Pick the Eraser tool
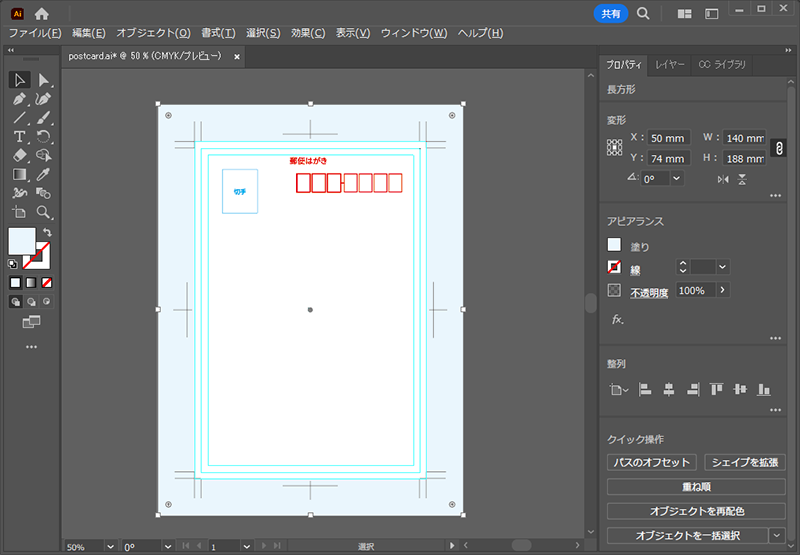This screenshot has height=555, width=800. tap(20, 155)
